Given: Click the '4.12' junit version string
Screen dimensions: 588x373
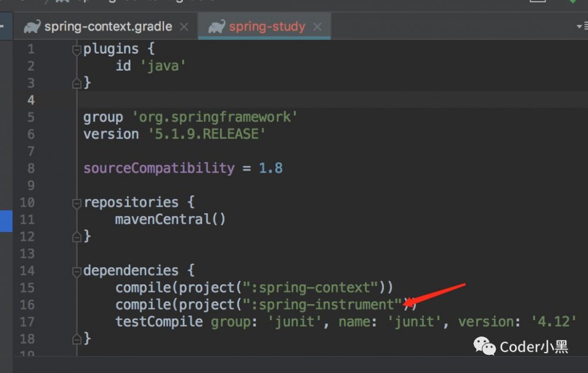Looking at the screenshot, I should (553, 322).
